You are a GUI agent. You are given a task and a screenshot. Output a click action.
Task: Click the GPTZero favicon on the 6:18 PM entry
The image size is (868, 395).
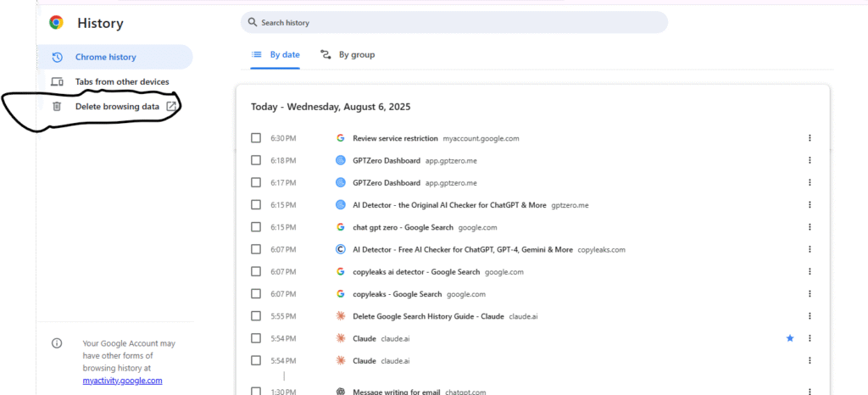pyautogui.click(x=341, y=160)
